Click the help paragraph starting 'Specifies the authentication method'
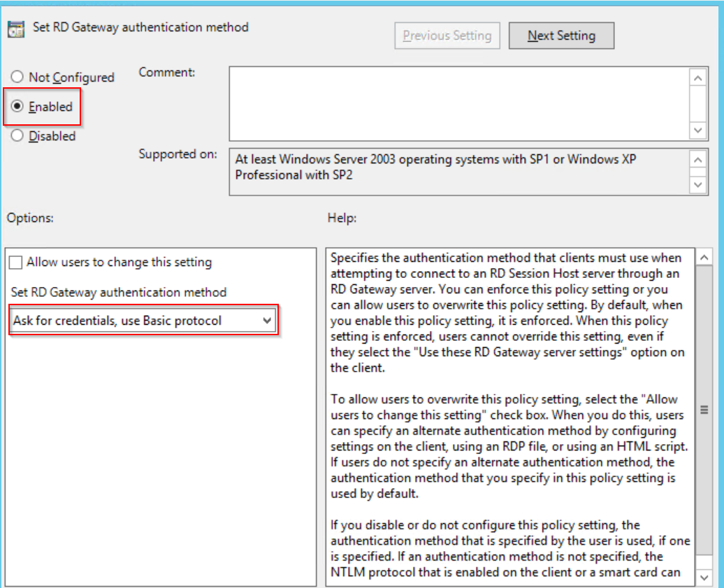The width and height of the screenshot is (724, 588). tap(507, 312)
